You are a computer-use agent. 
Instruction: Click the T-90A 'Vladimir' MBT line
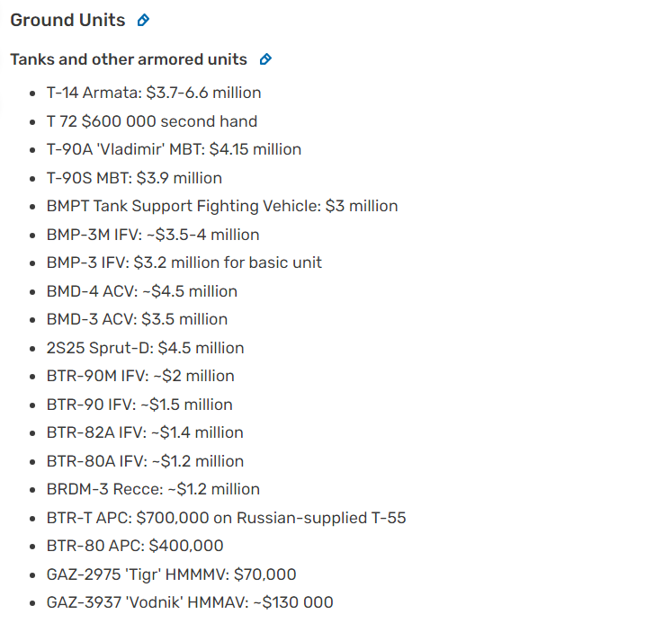coord(174,149)
